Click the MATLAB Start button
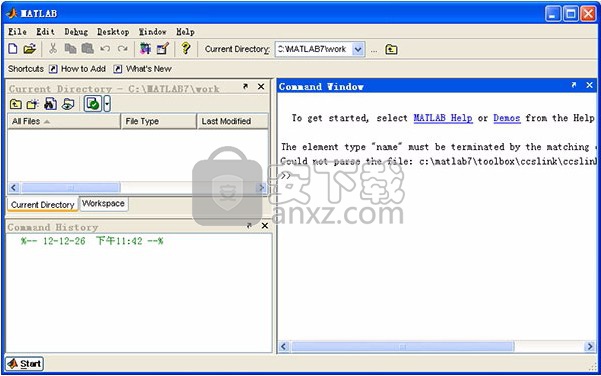The image size is (601, 376). [x=24, y=363]
